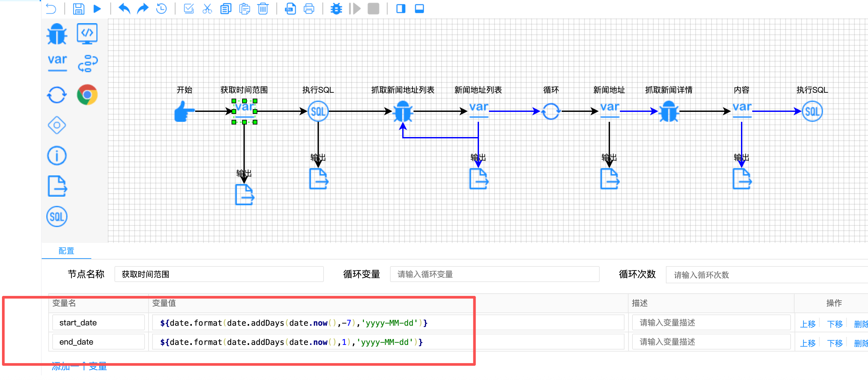Click 上移 for start_date row
The height and width of the screenshot is (380, 868).
point(808,324)
